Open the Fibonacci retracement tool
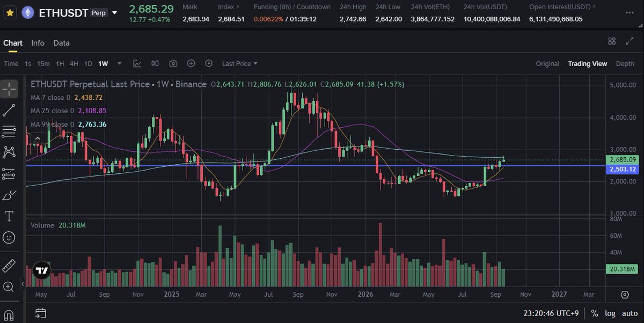Screen dimensions: 644x323 tap(9, 131)
